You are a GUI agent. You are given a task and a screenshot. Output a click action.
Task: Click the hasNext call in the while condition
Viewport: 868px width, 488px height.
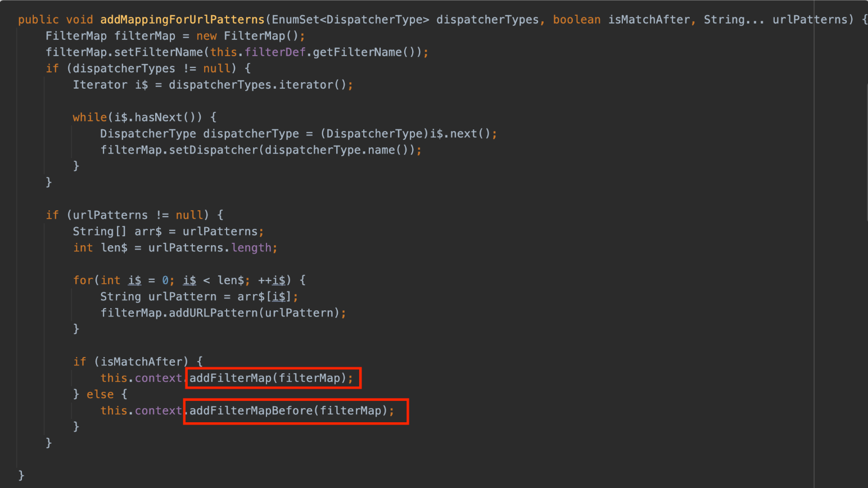pyautogui.click(x=158, y=118)
